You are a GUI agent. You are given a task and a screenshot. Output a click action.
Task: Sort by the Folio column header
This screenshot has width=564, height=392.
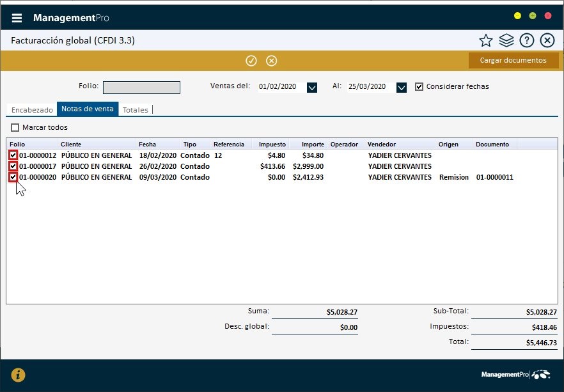(33, 145)
